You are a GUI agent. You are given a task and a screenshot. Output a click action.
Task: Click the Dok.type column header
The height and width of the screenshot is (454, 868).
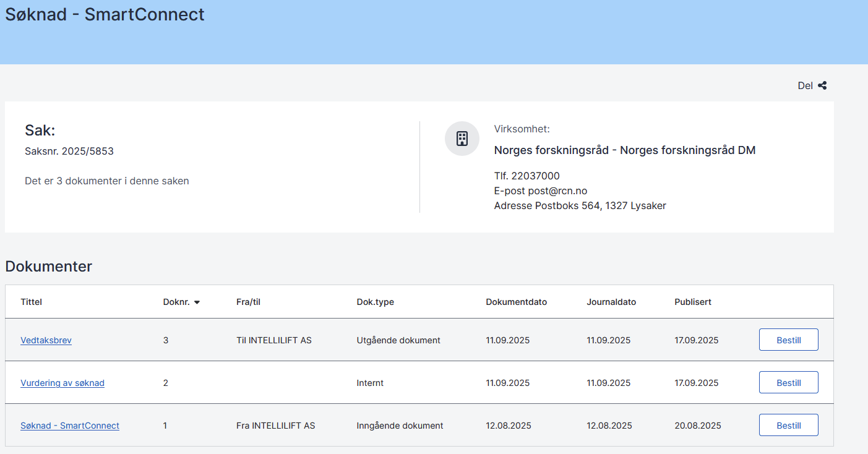point(375,302)
